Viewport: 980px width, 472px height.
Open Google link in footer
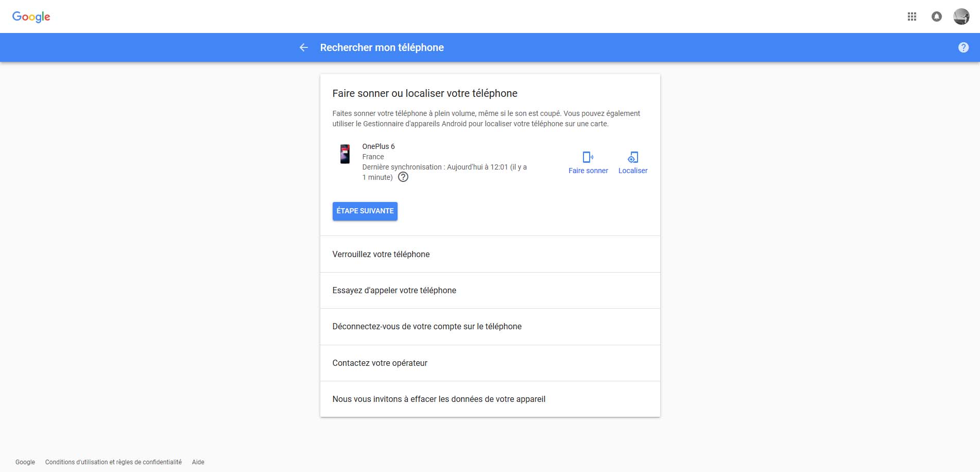pos(25,462)
